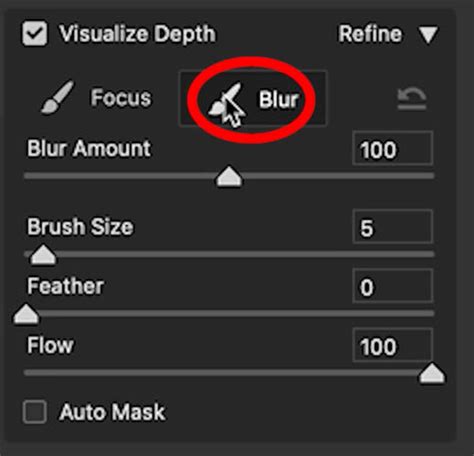Click the Flow slider handle
Viewport: 474px width, 456px height.
point(432,373)
